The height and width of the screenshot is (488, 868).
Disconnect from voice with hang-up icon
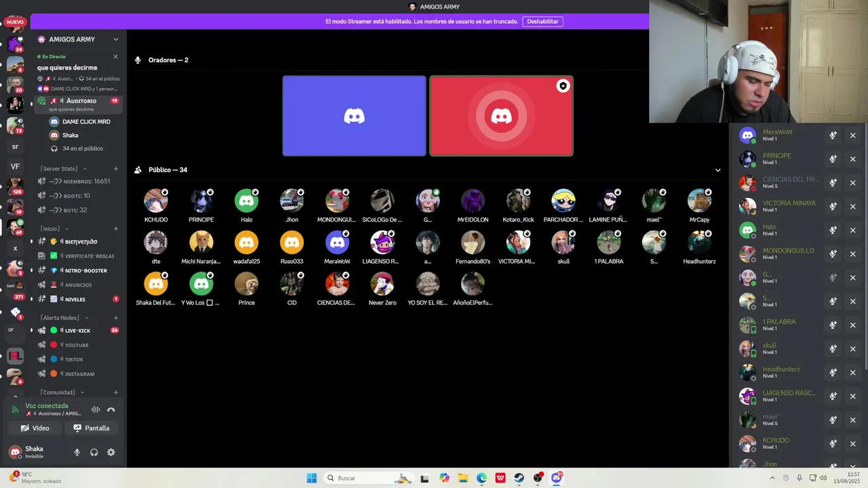[x=111, y=409]
